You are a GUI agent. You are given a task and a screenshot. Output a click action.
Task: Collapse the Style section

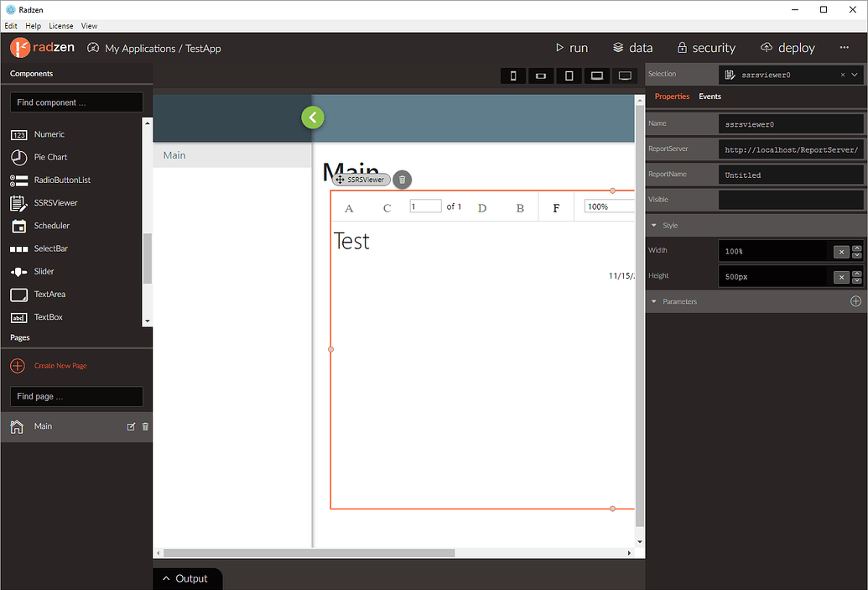tap(654, 225)
